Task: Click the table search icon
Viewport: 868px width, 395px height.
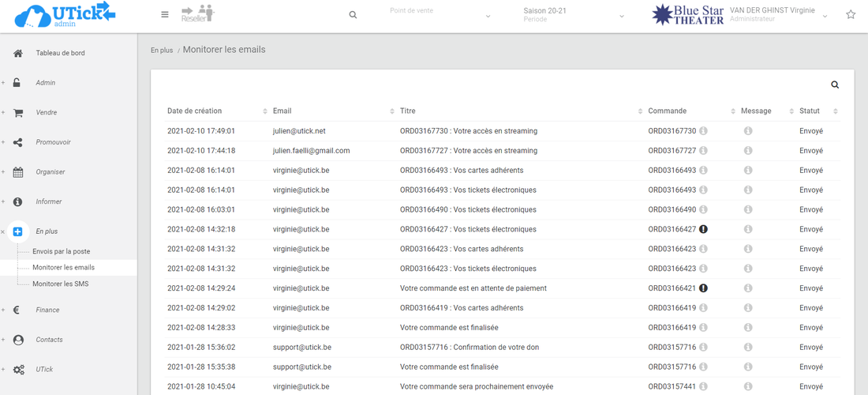Action: pos(835,85)
